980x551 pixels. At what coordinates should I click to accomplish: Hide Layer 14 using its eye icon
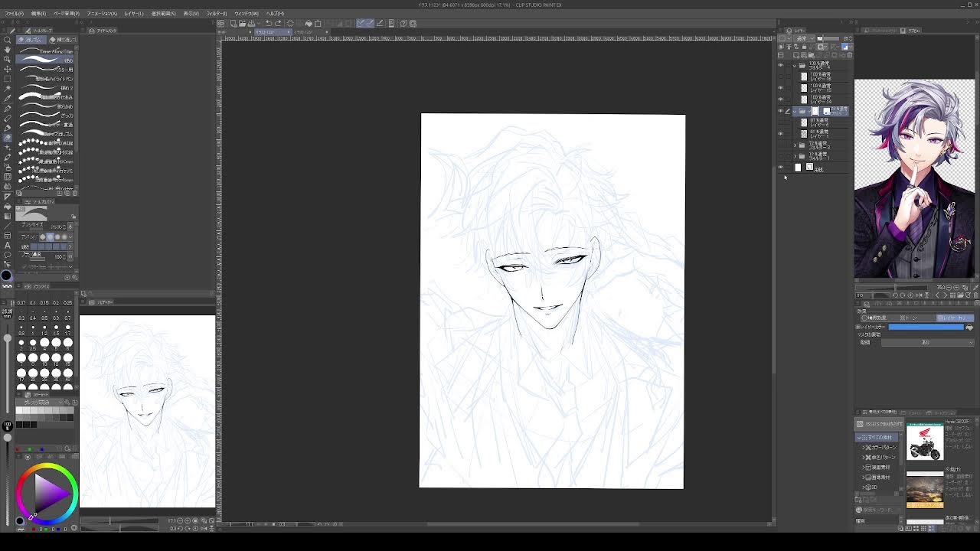click(781, 98)
